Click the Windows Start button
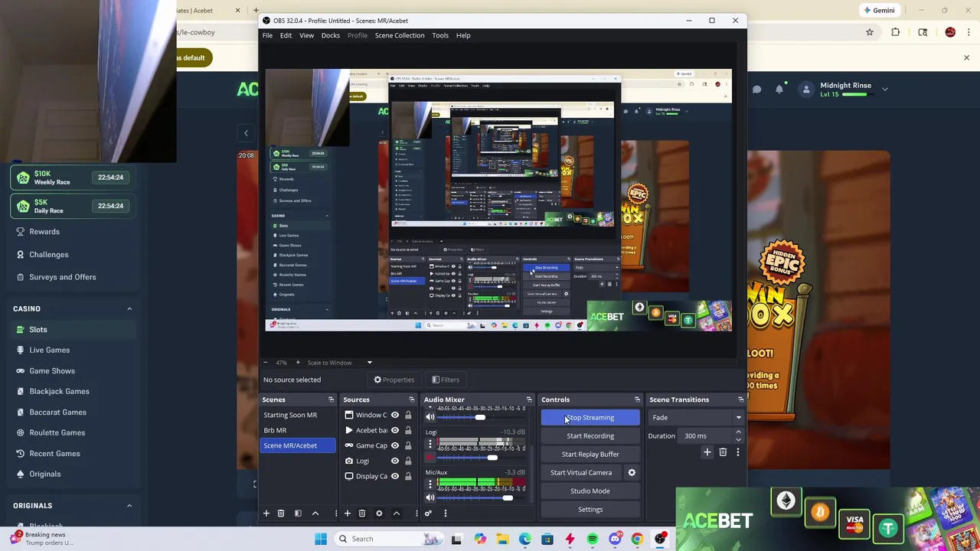 tap(321, 539)
